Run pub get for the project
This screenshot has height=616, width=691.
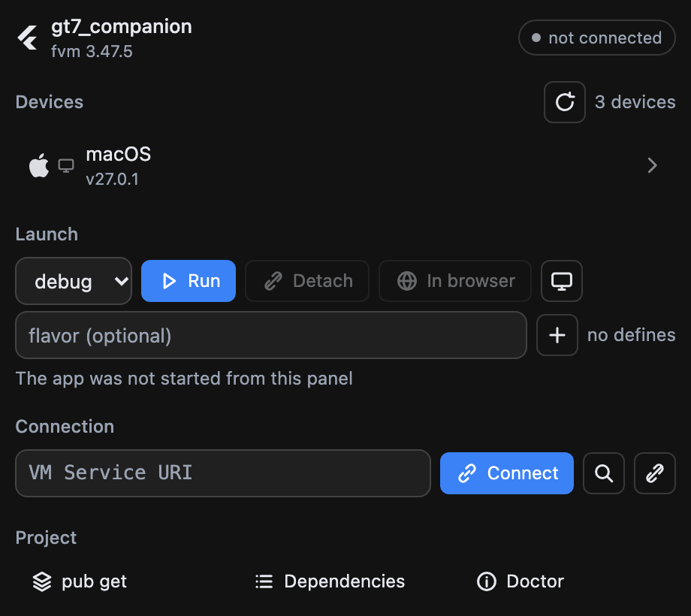(80, 581)
